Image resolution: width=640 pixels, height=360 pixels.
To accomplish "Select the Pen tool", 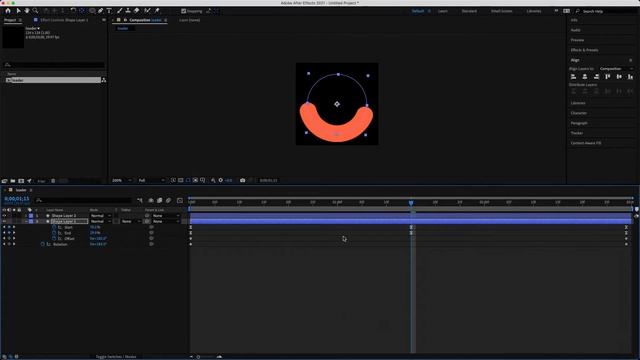I will tap(100, 11).
